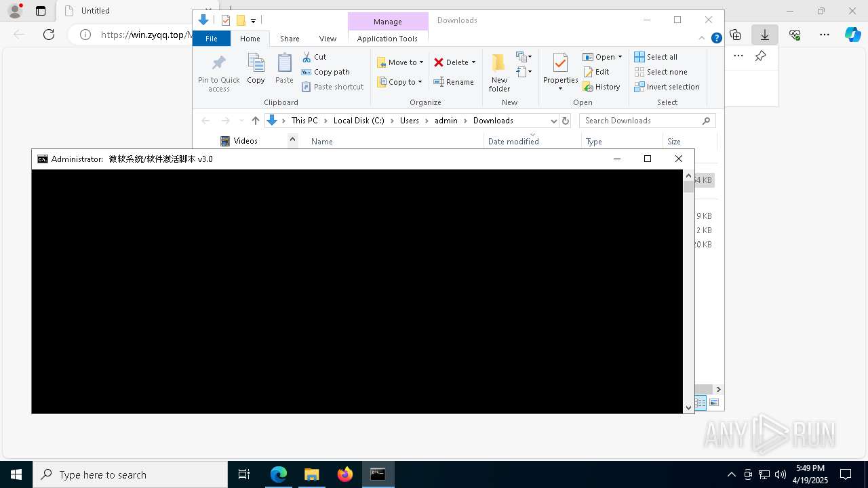Click the Paste ribbon icon
Viewport: 868px width, 488px height.
coord(284,69)
